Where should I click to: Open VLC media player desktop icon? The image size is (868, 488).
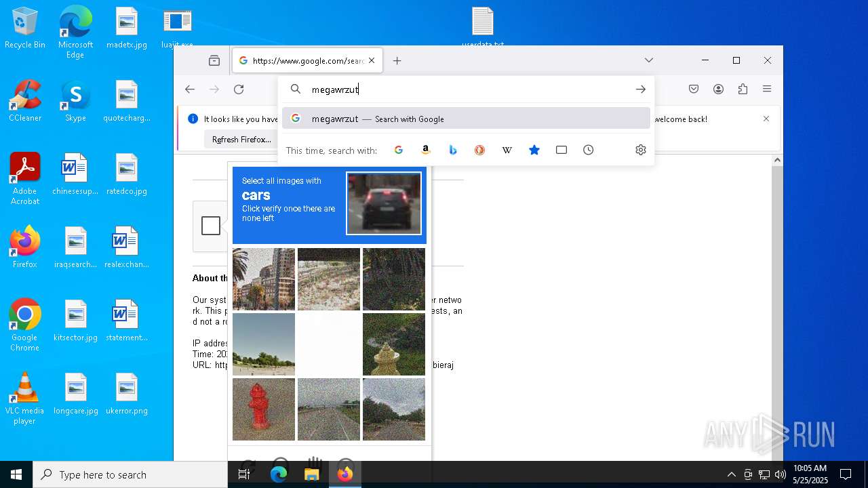click(25, 398)
